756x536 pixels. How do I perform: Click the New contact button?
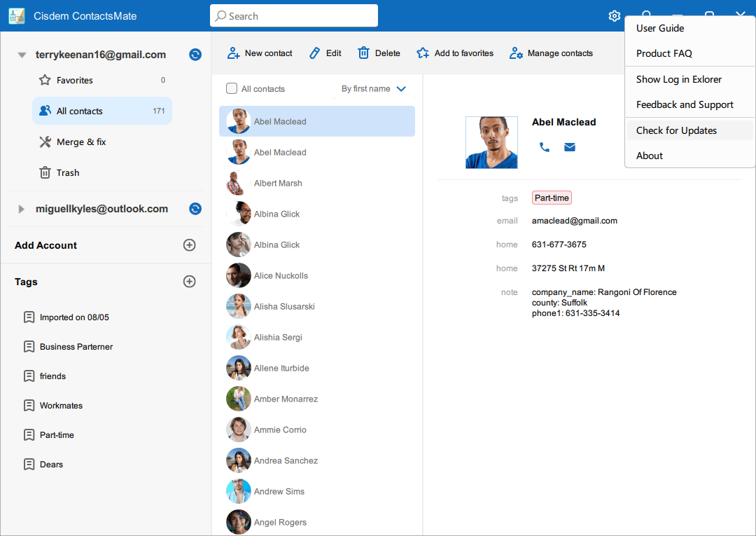[259, 53]
